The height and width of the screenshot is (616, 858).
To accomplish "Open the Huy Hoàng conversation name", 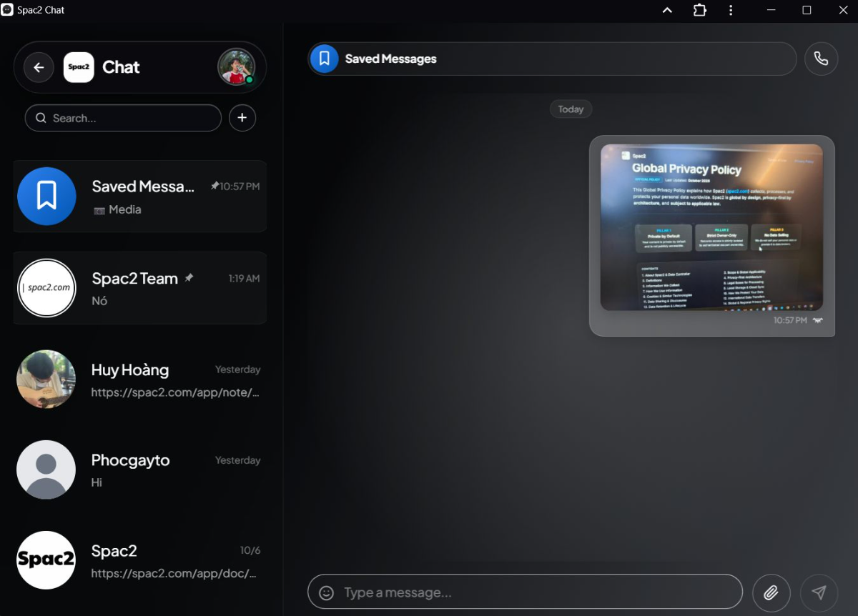I will pos(130,370).
